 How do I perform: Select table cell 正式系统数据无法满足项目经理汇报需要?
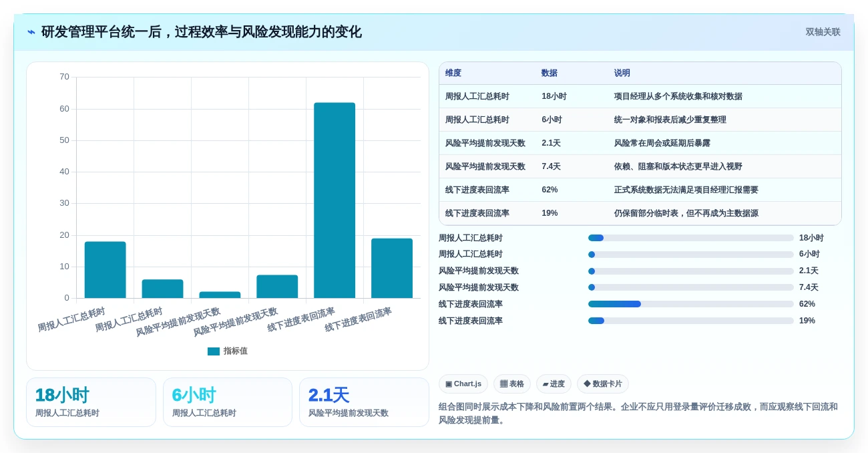(x=686, y=190)
